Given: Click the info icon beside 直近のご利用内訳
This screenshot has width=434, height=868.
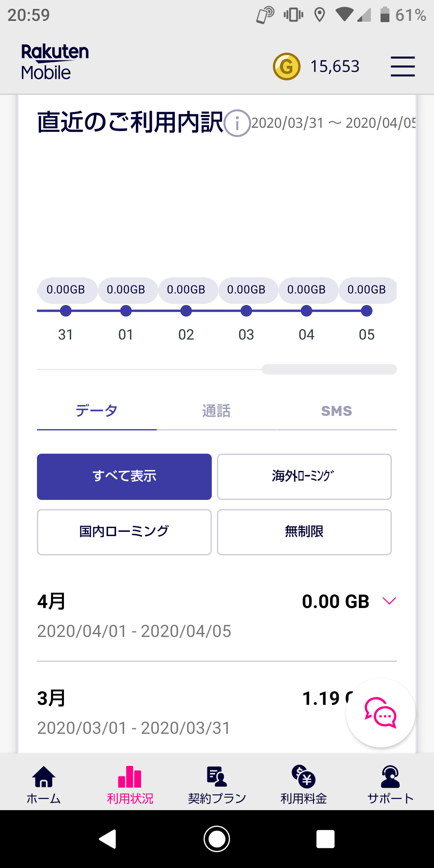Looking at the screenshot, I should tap(237, 123).
